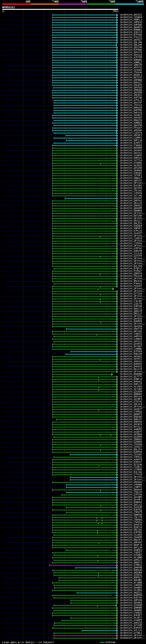Click cyan alignment bar for UniRef100_B9EZ48
Image resolution: width=146 pixels, height=644 pixels.
pyautogui.click(x=92, y=354)
